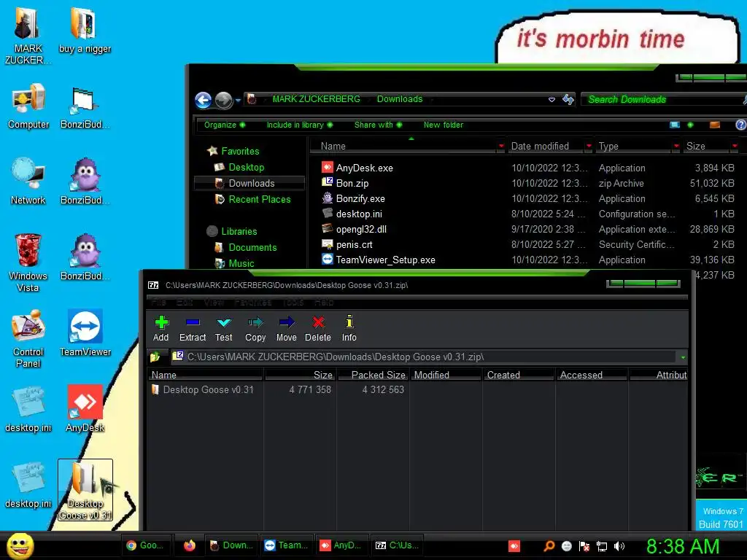Image resolution: width=747 pixels, height=560 pixels.
Task: Open the 7-Zip path dropdown arrow
Action: 683,357
